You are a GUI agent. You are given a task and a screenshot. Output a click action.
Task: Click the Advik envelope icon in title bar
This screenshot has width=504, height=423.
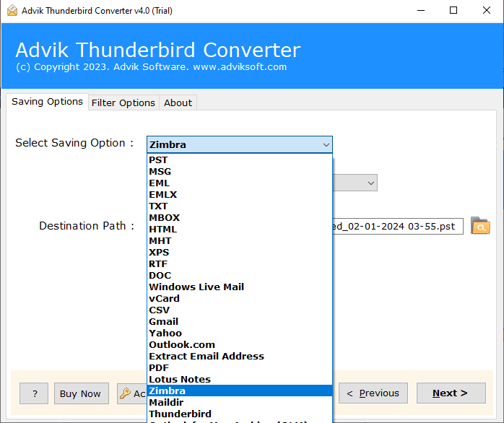click(x=12, y=10)
